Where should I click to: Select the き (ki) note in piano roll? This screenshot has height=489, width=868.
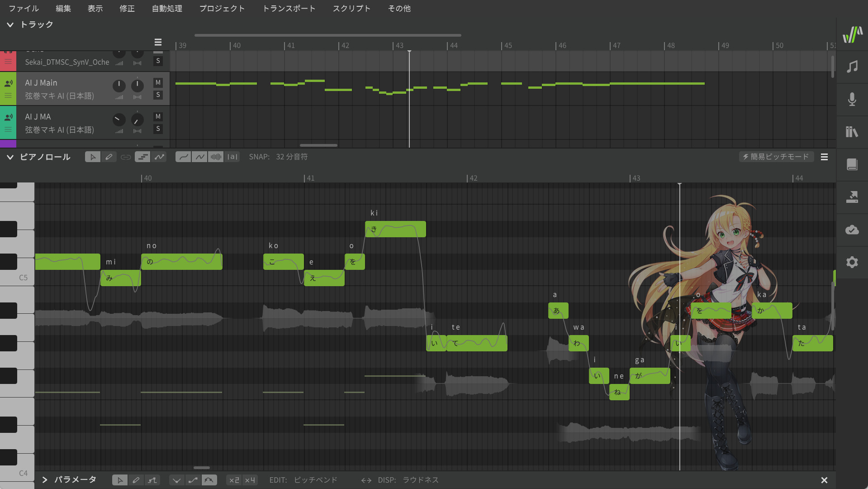395,229
